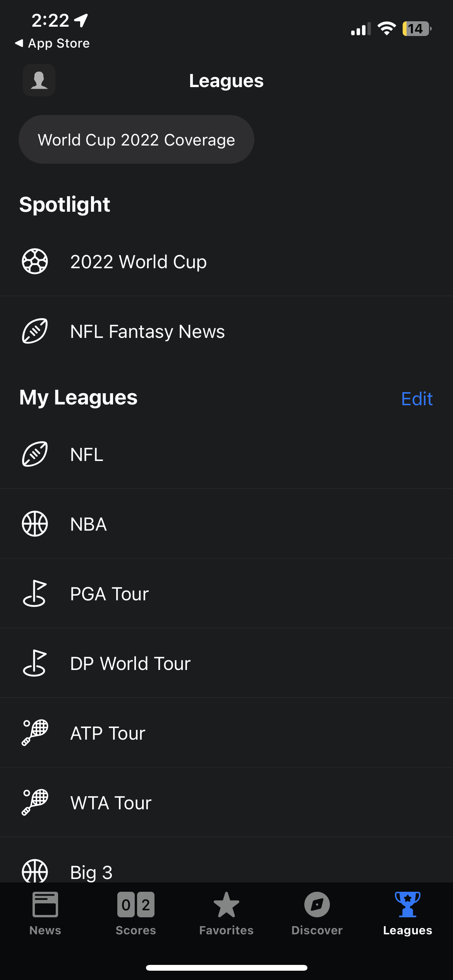The height and width of the screenshot is (980, 453).
Task: Tap the profile avatar icon
Action: pos(39,81)
